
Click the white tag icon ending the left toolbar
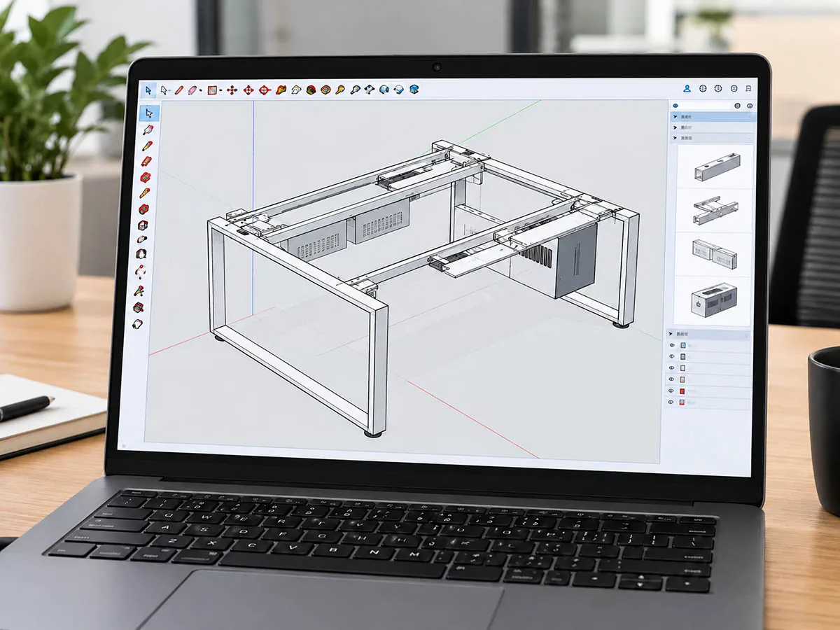tap(138, 323)
